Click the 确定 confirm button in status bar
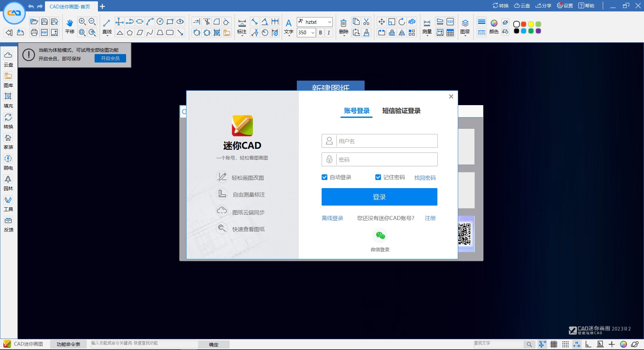Screen dimensions: 644x350 point(214,344)
